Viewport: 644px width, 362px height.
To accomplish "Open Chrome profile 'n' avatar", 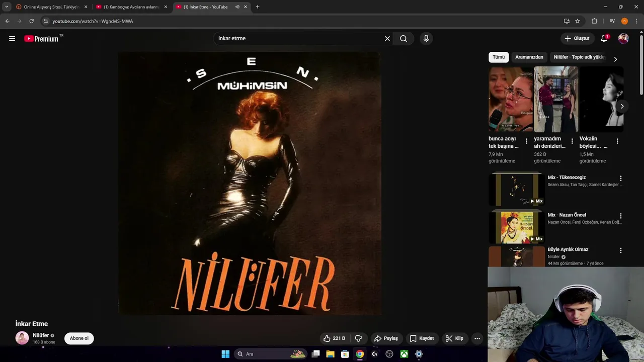I will tap(624, 21).
